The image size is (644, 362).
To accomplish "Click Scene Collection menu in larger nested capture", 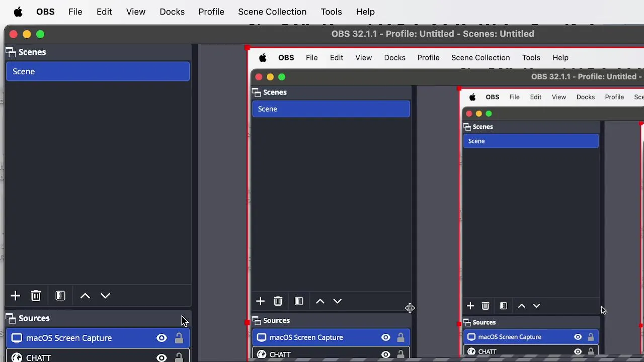I will pos(480,58).
